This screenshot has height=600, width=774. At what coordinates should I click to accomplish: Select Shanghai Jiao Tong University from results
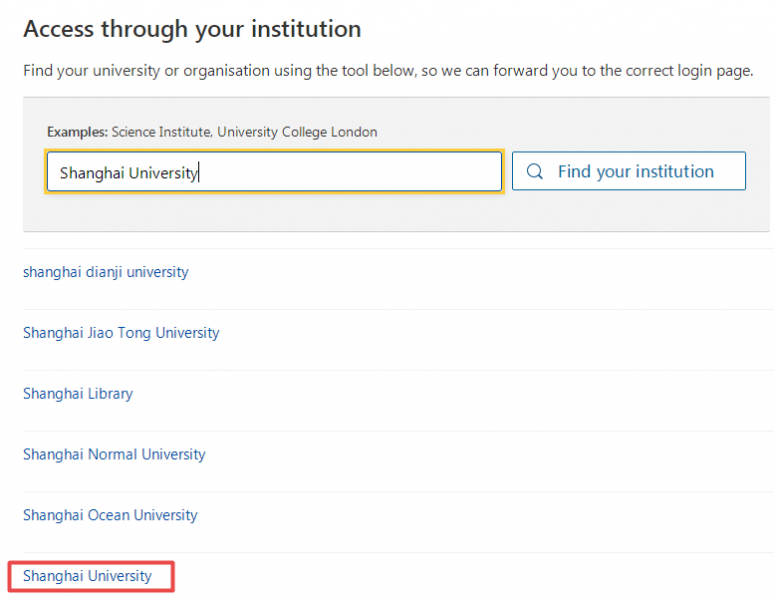[121, 333]
